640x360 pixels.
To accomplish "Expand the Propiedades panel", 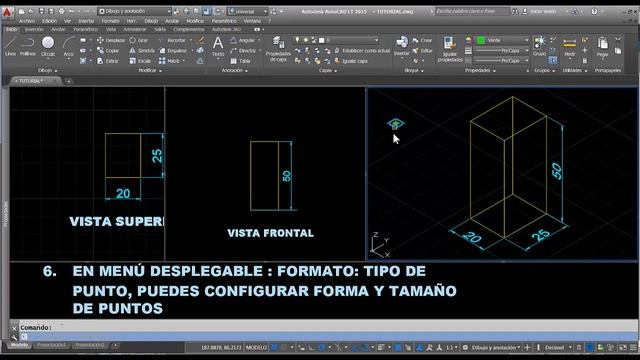I will [480, 71].
